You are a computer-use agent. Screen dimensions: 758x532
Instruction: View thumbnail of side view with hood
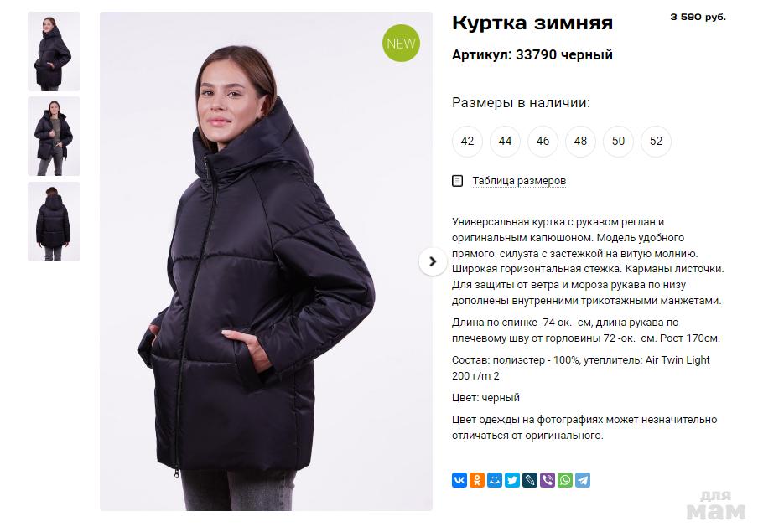55,51
